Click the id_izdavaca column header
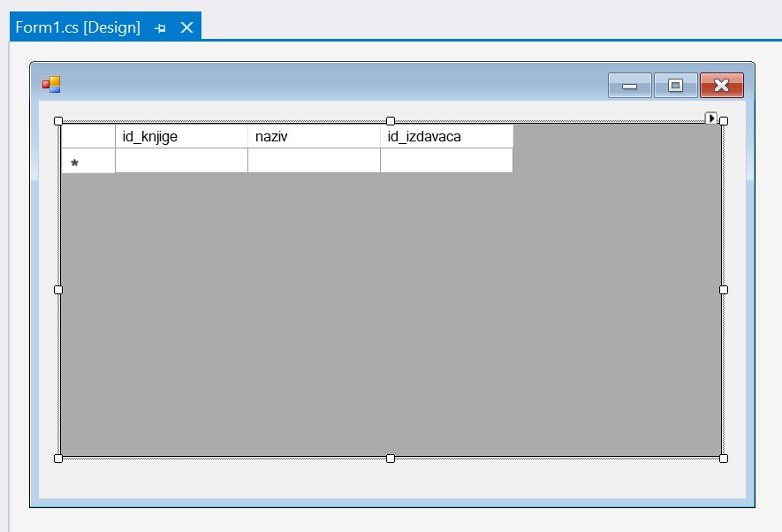Screen dimensions: 782x532 click(446, 137)
